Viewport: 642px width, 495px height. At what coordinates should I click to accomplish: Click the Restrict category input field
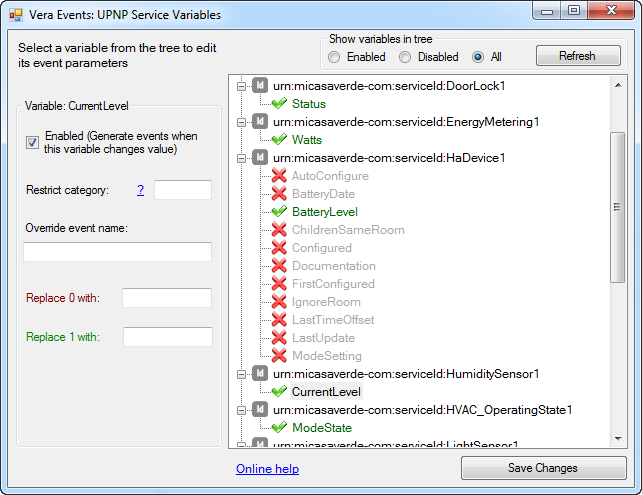click(x=183, y=190)
